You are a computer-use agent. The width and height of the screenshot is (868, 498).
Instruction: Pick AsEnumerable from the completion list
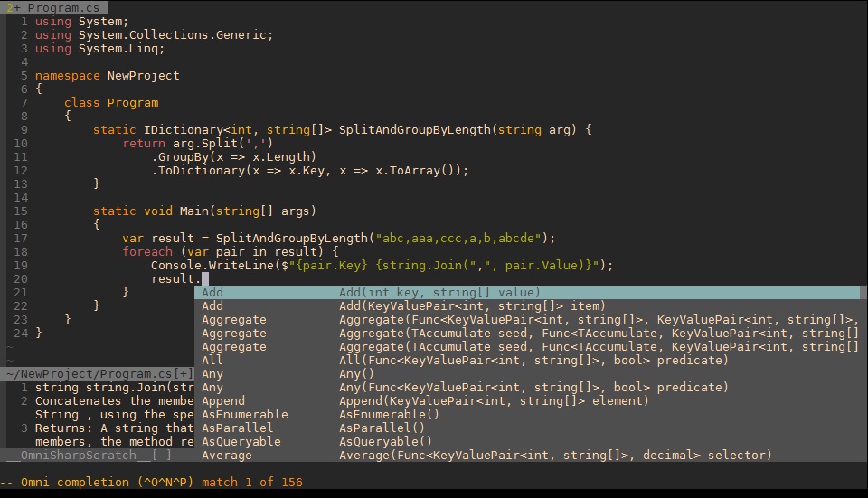(x=244, y=414)
